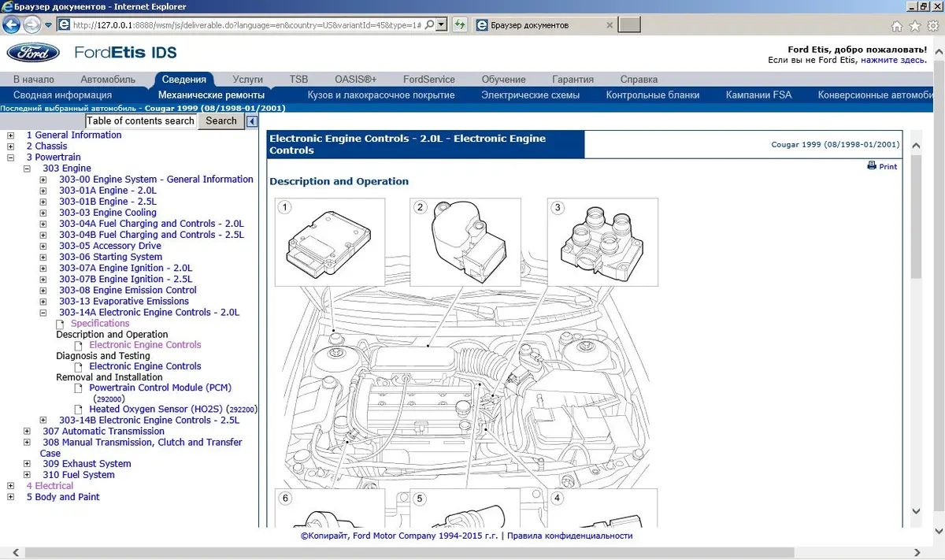The height and width of the screenshot is (560, 945).
Task: Open the FordService tab
Action: 429,80
